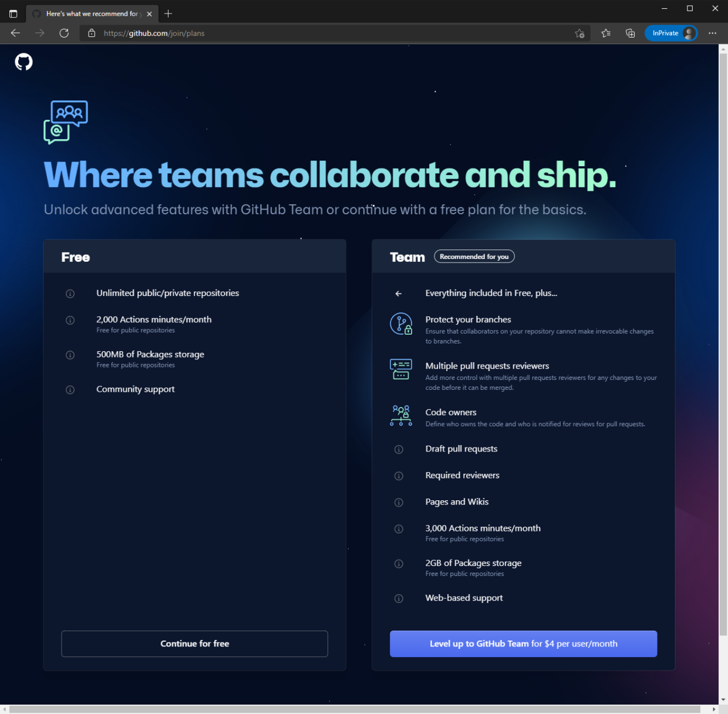Open the browser settings ellipsis menu

pyautogui.click(x=712, y=33)
